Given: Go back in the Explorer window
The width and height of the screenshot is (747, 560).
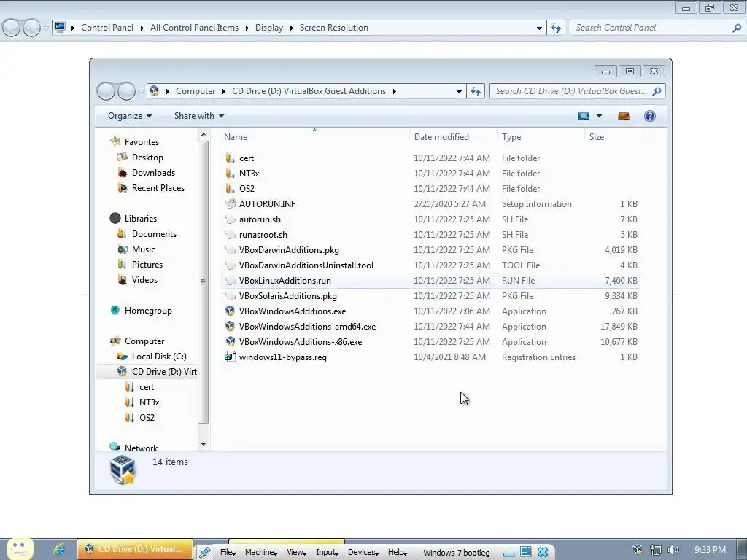Looking at the screenshot, I should (106, 91).
